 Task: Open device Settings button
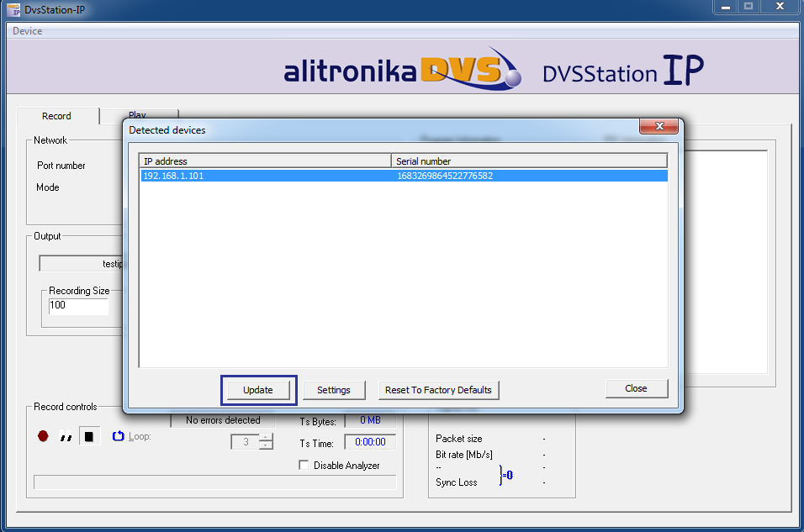click(x=333, y=390)
